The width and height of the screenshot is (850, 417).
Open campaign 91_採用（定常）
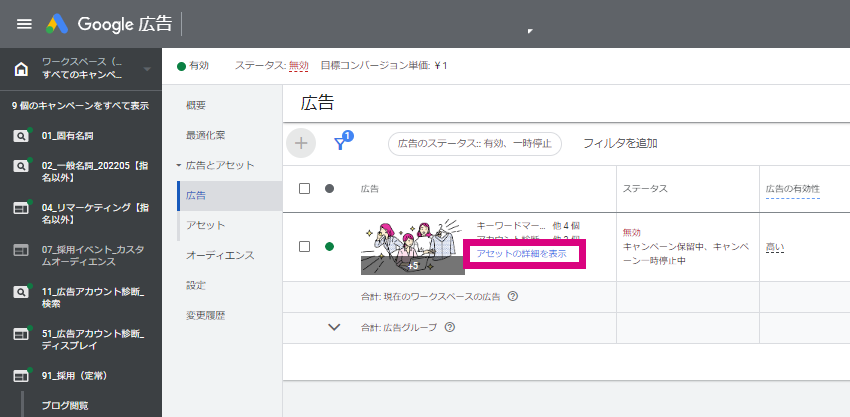coord(73,375)
